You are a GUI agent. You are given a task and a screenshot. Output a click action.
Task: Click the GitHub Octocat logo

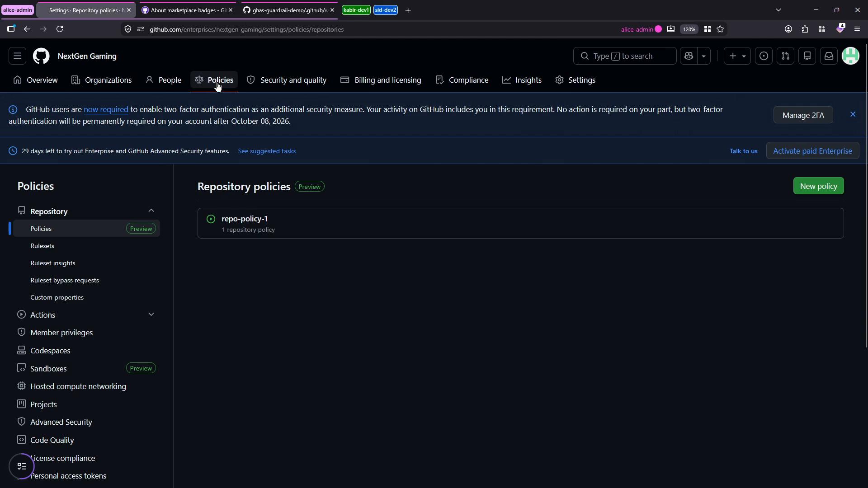click(x=41, y=56)
